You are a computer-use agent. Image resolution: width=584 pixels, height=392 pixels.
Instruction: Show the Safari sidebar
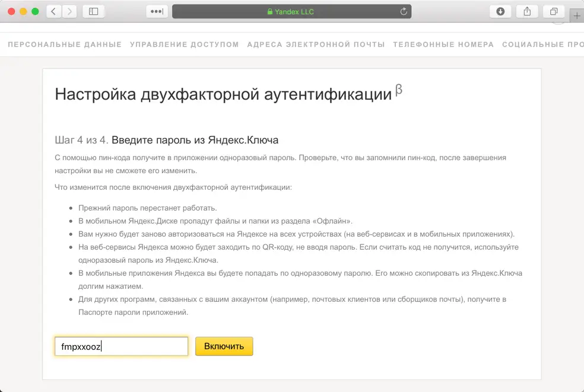click(x=93, y=11)
